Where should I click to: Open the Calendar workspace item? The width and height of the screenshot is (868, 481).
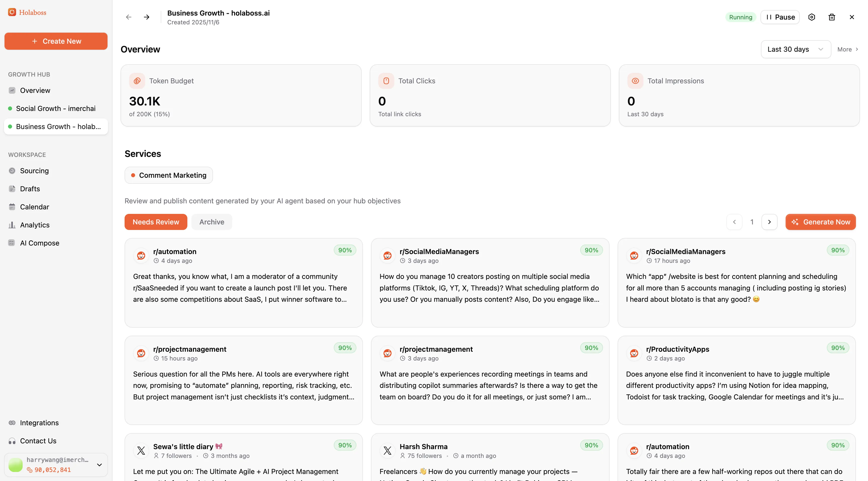pyautogui.click(x=34, y=207)
